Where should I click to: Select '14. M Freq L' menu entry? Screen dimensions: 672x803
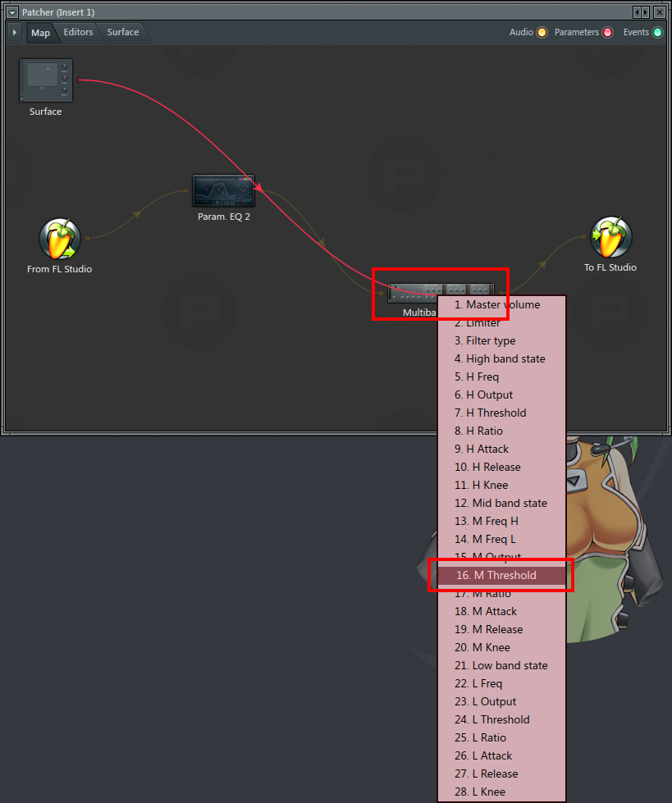pos(502,539)
